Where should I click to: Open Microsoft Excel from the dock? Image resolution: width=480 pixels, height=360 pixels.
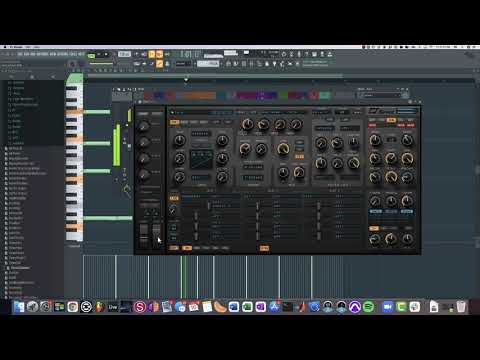pos(247,307)
